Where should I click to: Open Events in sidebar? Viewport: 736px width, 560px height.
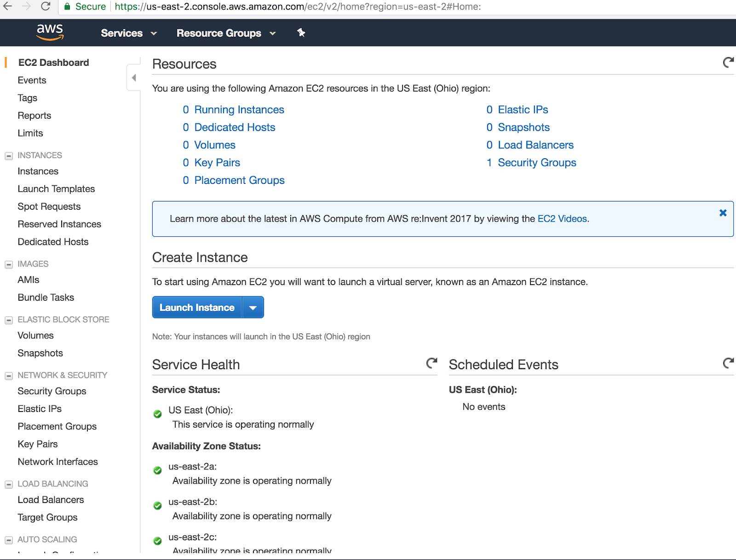32,80
